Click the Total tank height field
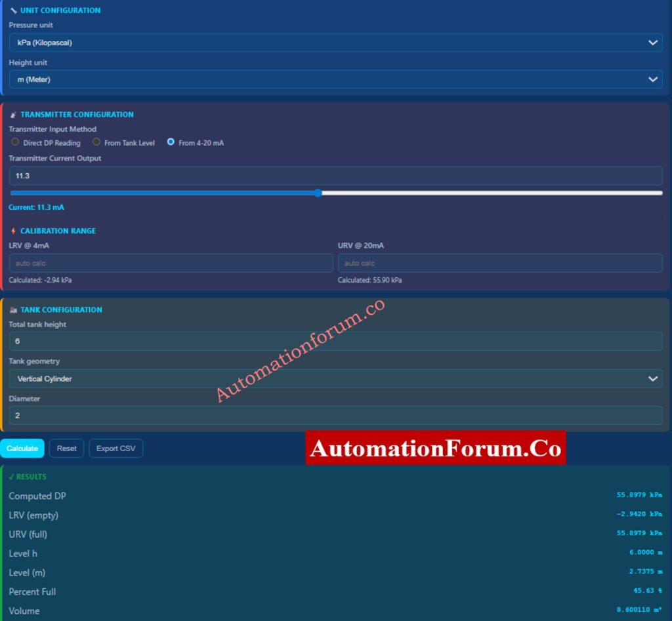 tap(335, 341)
